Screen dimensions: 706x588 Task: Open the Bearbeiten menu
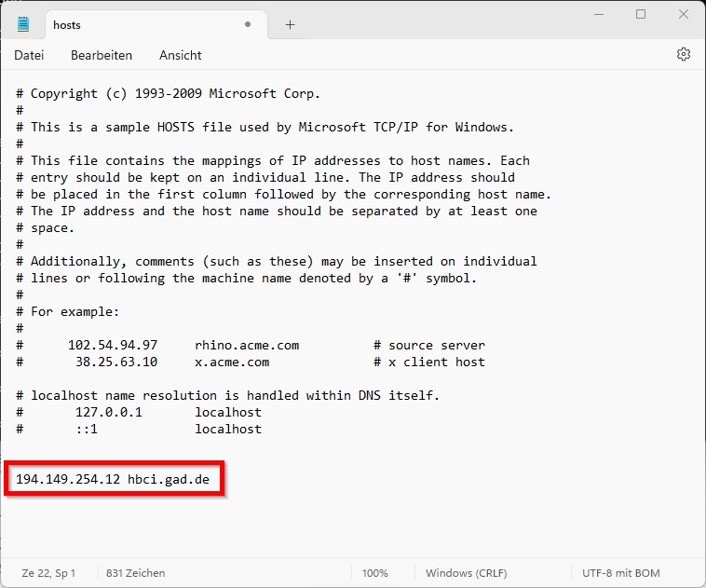tap(102, 55)
